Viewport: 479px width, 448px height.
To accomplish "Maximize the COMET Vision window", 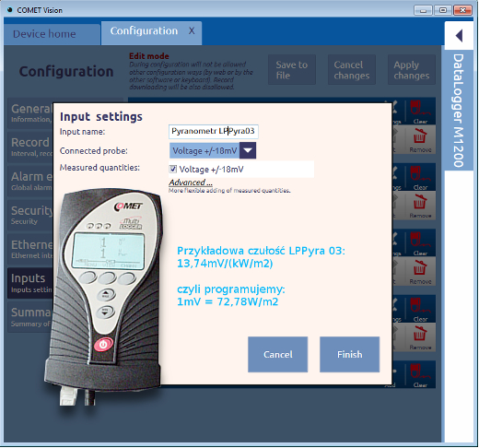I will point(443,10).
